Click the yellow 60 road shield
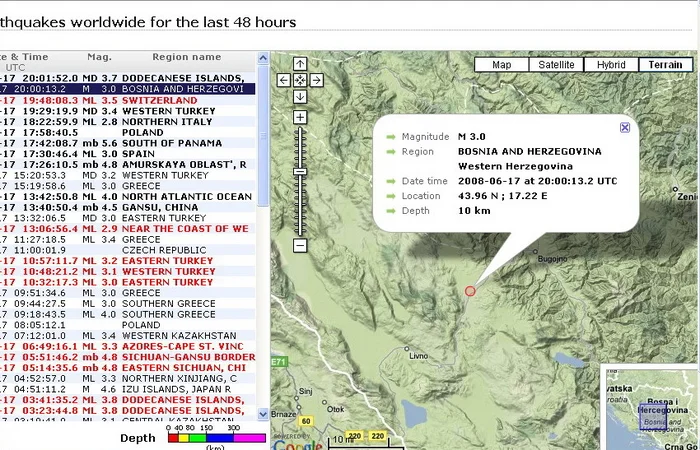 click(306, 421)
